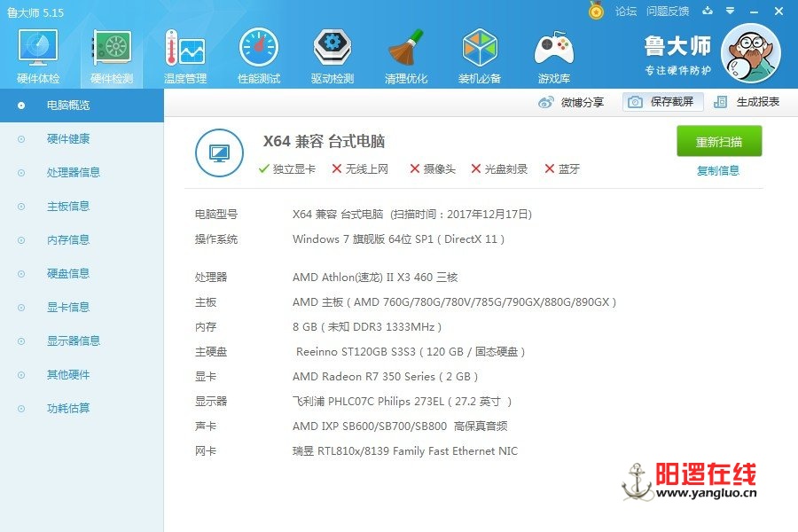Click 8 GB DDR3 1333MHz memory text
This screenshot has height=532, width=798.
click(367, 327)
